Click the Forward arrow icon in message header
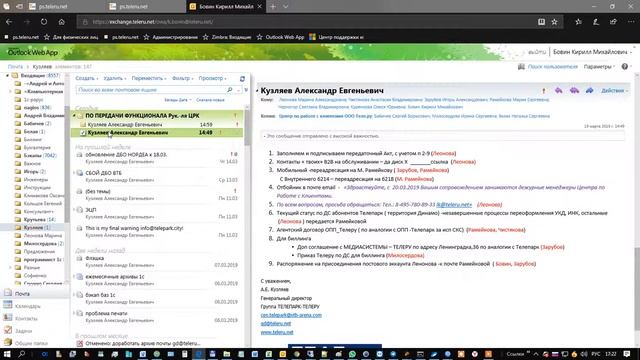 [x=589, y=90]
